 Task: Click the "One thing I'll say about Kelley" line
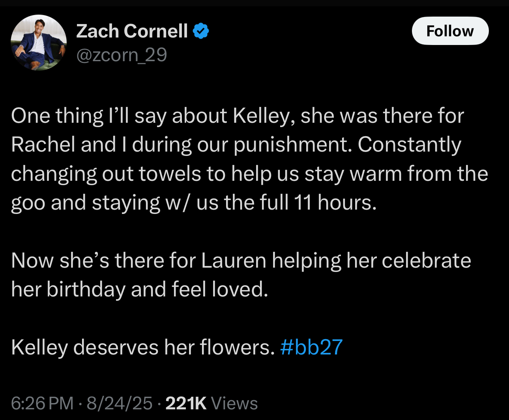click(x=237, y=116)
